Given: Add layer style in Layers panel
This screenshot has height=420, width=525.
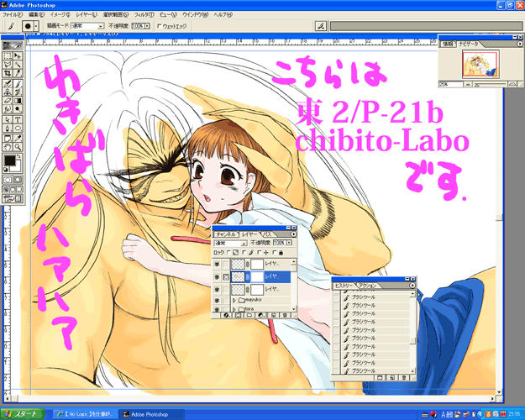Looking at the screenshot, I should click(x=226, y=315).
